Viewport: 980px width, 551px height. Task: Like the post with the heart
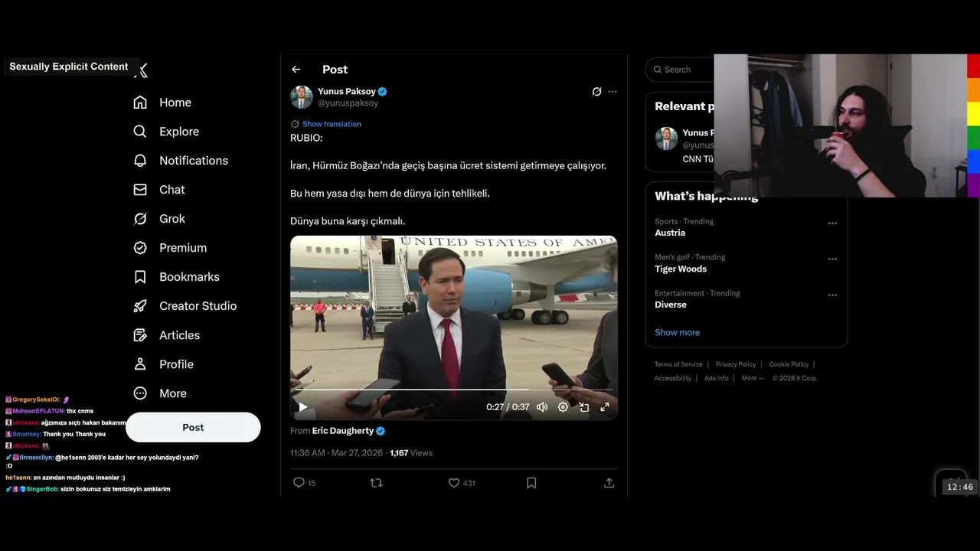pyautogui.click(x=454, y=483)
